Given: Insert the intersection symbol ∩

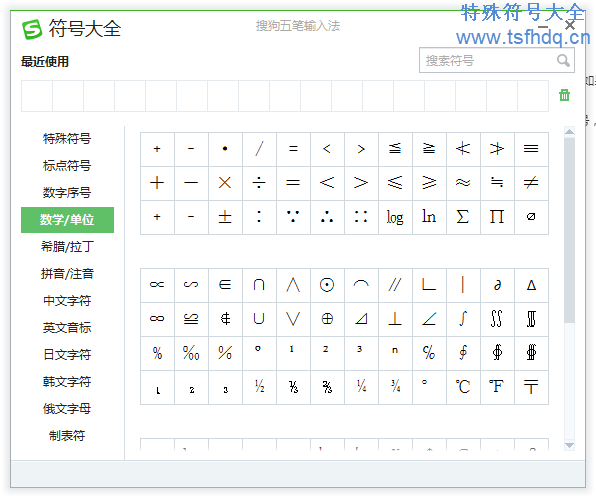Looking at the screenshot, I should point(259,285).
